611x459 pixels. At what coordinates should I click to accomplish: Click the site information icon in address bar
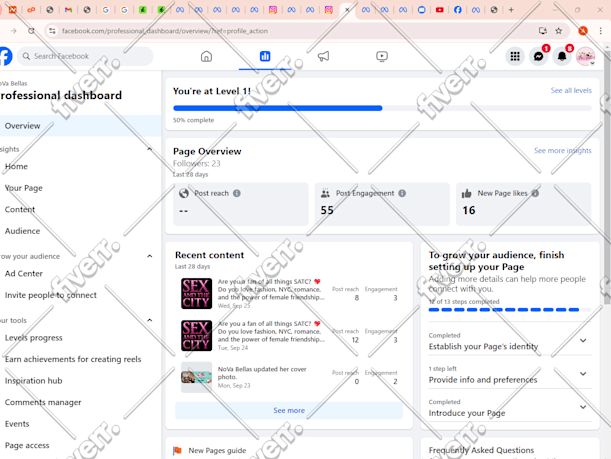pyautogui.click(x=52, y=31)
